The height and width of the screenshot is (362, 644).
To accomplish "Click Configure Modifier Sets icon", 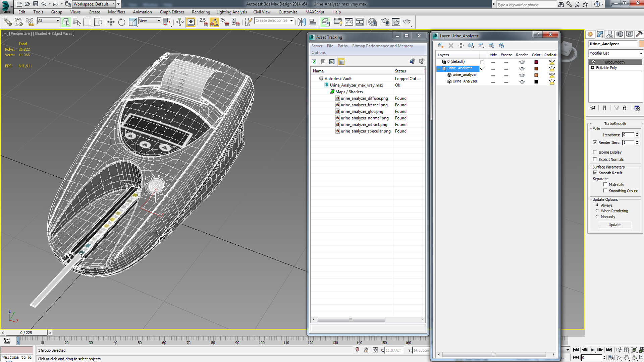I will [x=637, y=108].
